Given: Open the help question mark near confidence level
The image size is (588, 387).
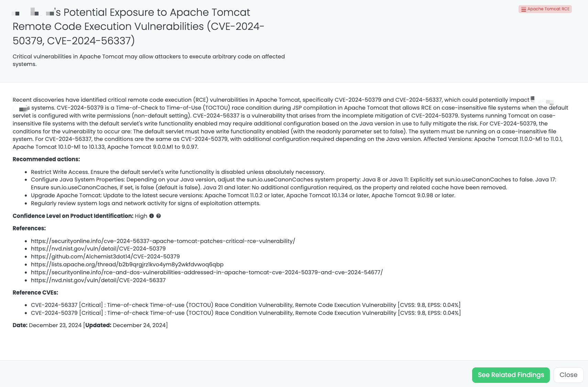Looking at the screenshot, I should [159, 216].
